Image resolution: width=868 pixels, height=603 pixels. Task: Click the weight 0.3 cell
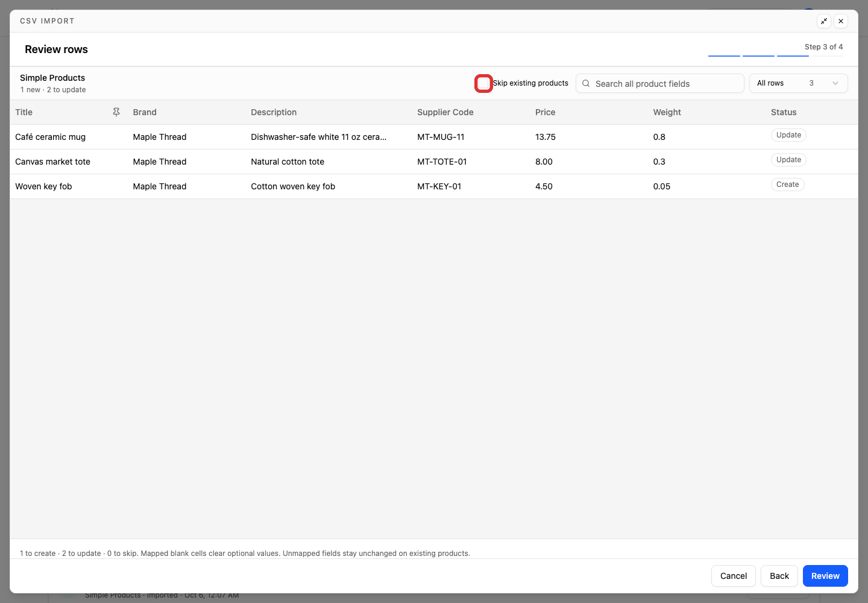point(659,162)
